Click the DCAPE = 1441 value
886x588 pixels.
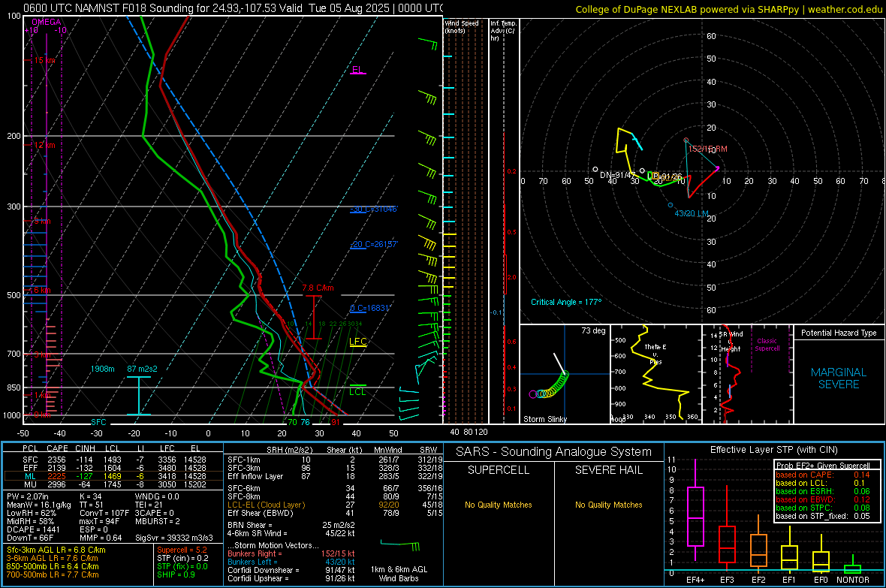[x=33, y=529]
